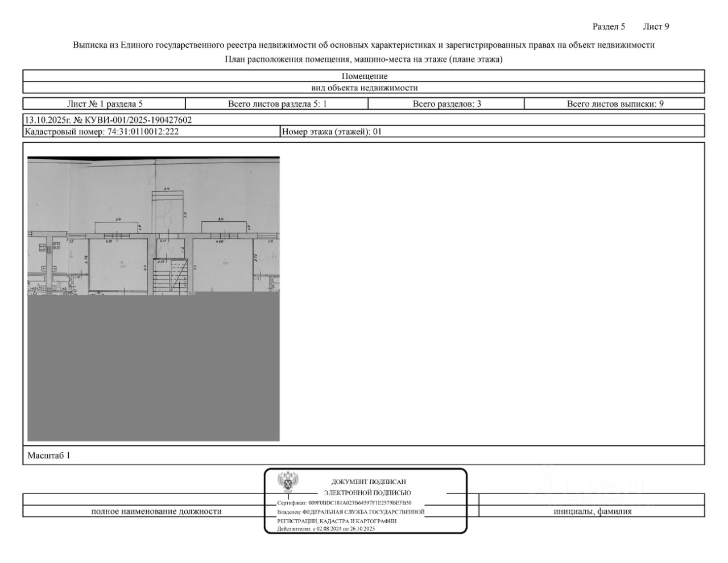Click the title line starting with "Выписка из Единого государственного реестра"
728x563 pixels.
[x=364, y=44]
